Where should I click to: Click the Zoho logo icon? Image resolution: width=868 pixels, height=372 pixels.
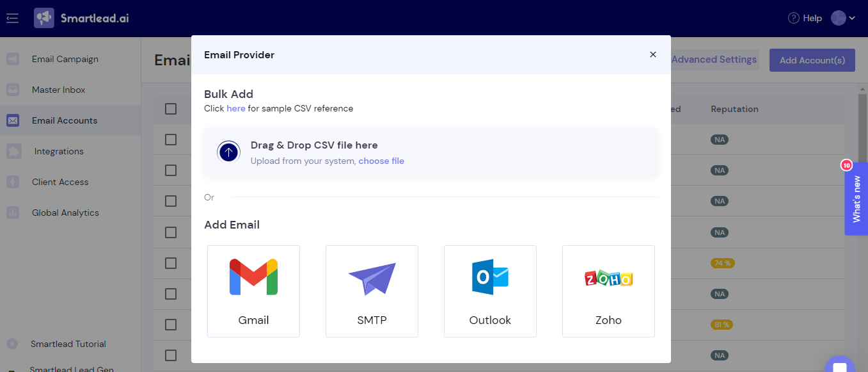tap(608, 278)
